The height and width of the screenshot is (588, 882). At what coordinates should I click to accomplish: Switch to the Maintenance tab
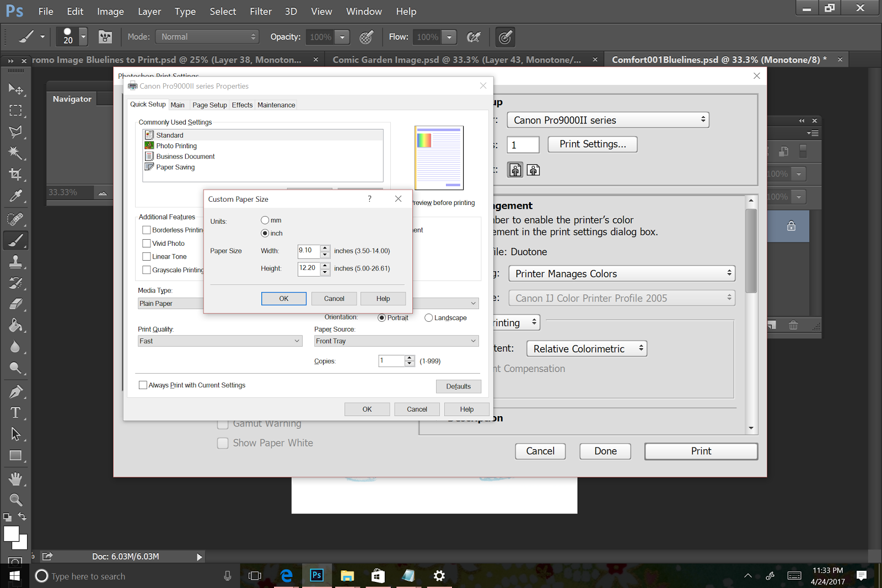[x=276, y=105]
